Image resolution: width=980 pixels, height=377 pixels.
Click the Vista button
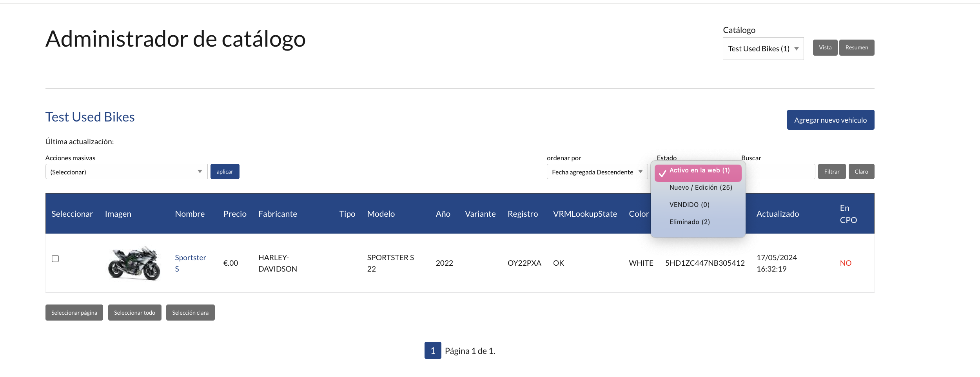point(825,47)
